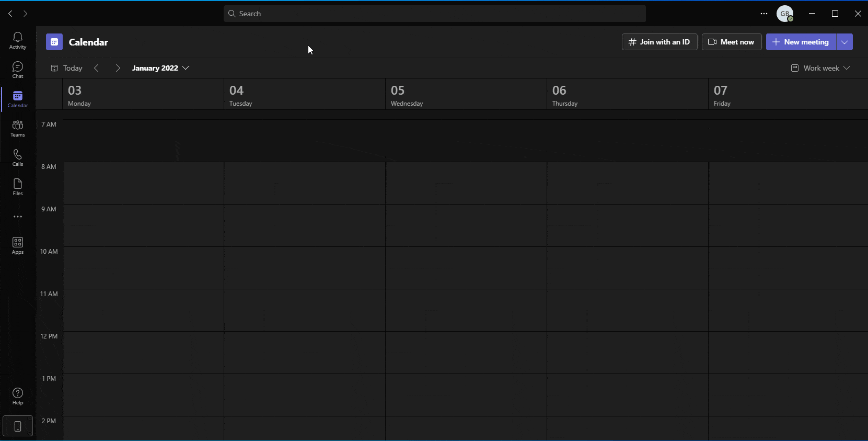The height and width of the screenshot is (441, 868).
Task: Open the Apps store icon
Action: click(18, 245)
